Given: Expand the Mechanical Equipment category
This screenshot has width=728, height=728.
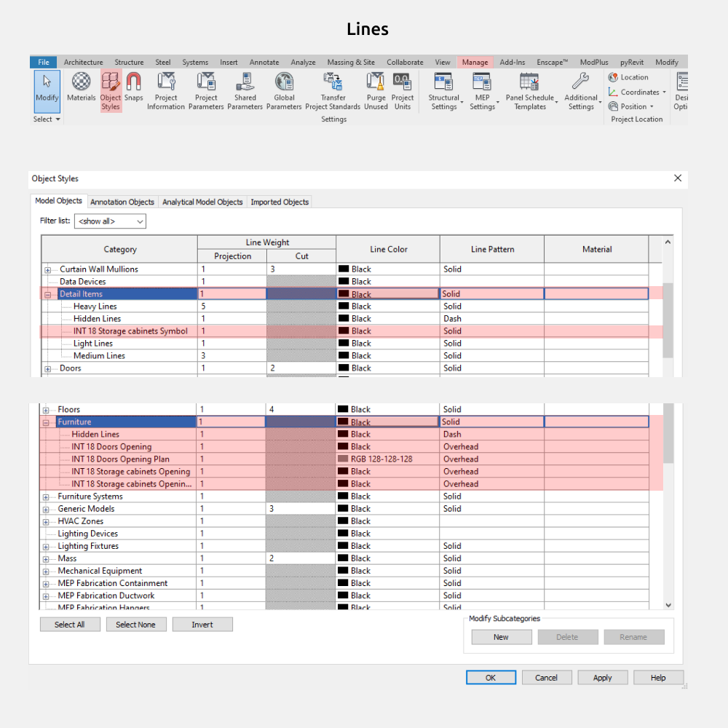Looking at the screenshot, I should tap(45, 571).
